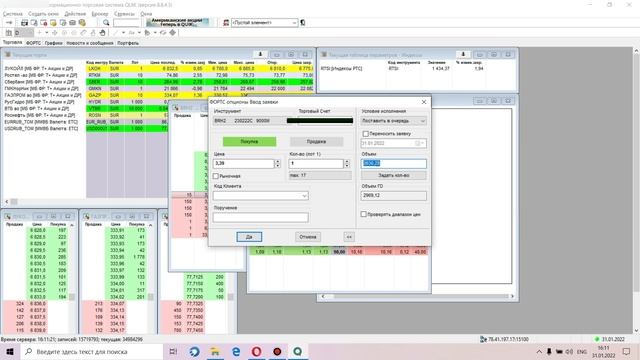Click the Объем input field
Viewport: 640px width, 360px height.
[393, 163]
